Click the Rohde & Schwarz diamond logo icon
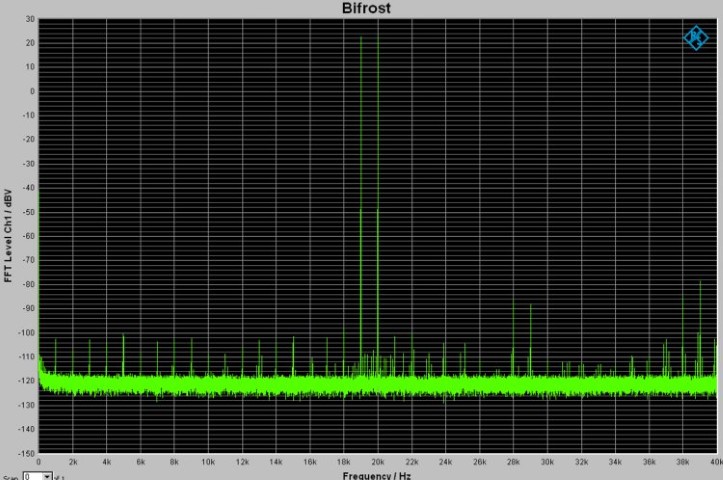 (696, 38)
